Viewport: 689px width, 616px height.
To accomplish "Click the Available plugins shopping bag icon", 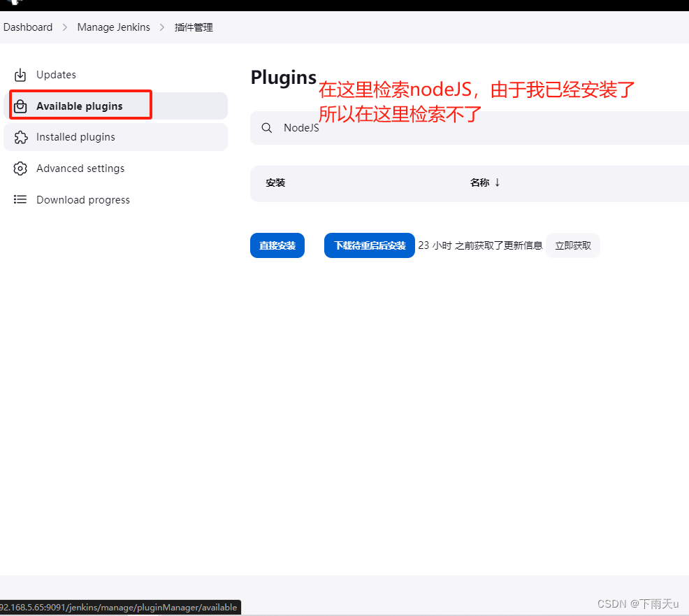I will point(20,106).
